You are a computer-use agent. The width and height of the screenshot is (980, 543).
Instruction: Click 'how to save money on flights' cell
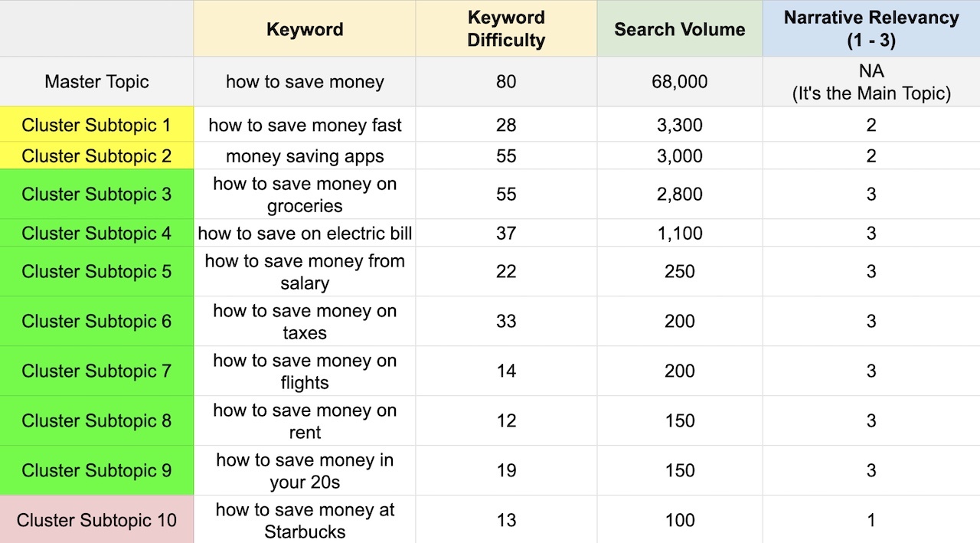(305, 371)
